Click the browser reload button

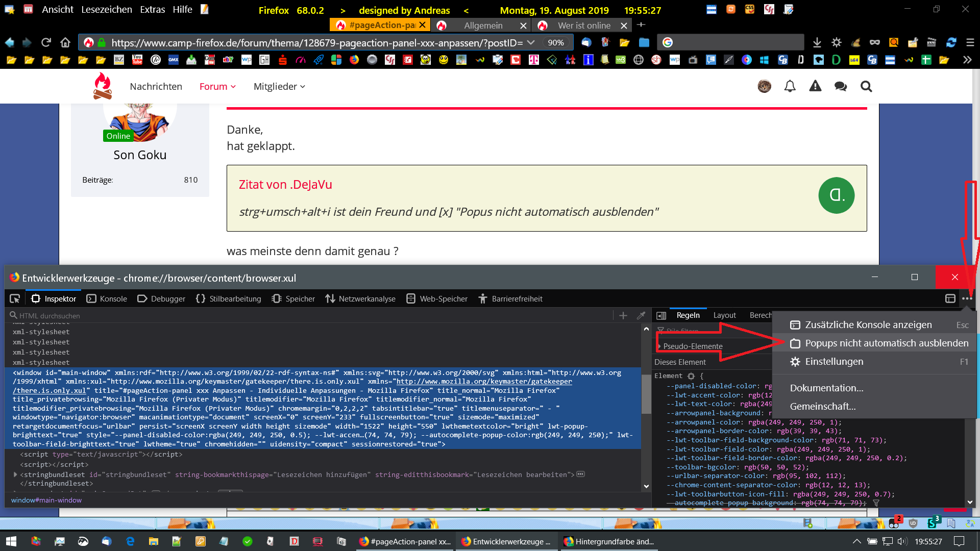pyautogui.click(x=46, y=43)
